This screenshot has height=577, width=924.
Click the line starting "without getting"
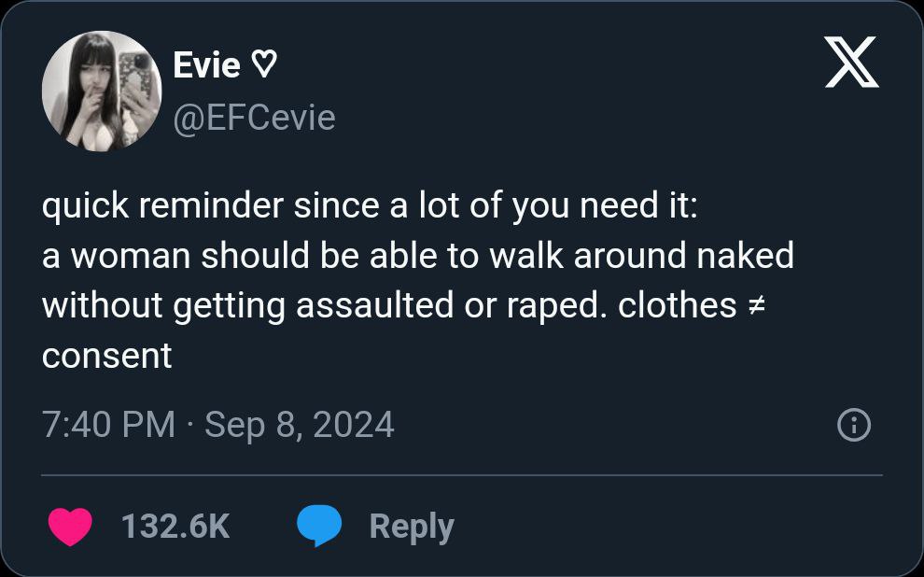point(168,306)
